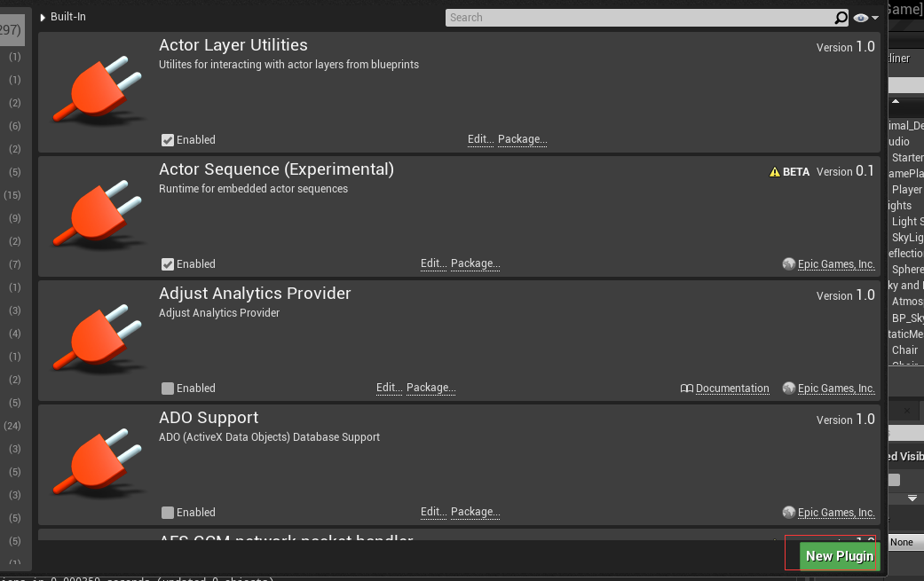Screen dimensions: 924x581
Task: Disable the Actor Layer Utilities Enabled checkbox
Action: pos(167,139)
